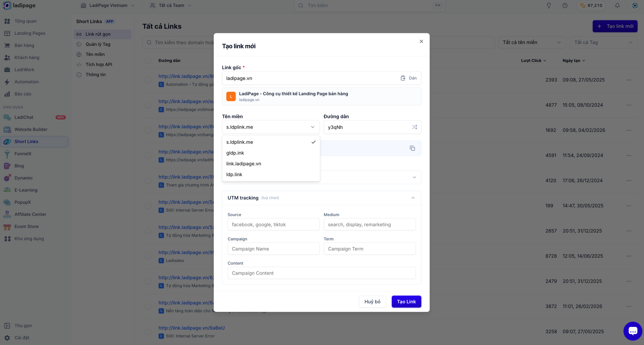Expand the collapsed dropdown below the short link

click(414, 177)
